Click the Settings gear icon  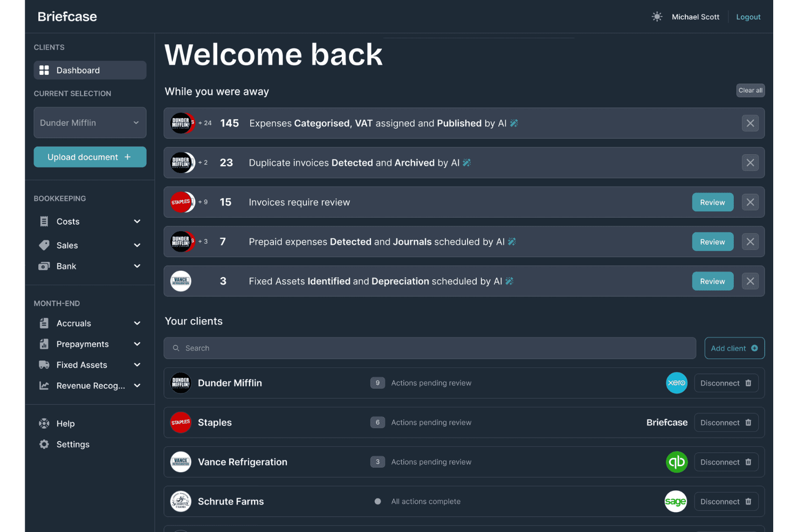44,444
